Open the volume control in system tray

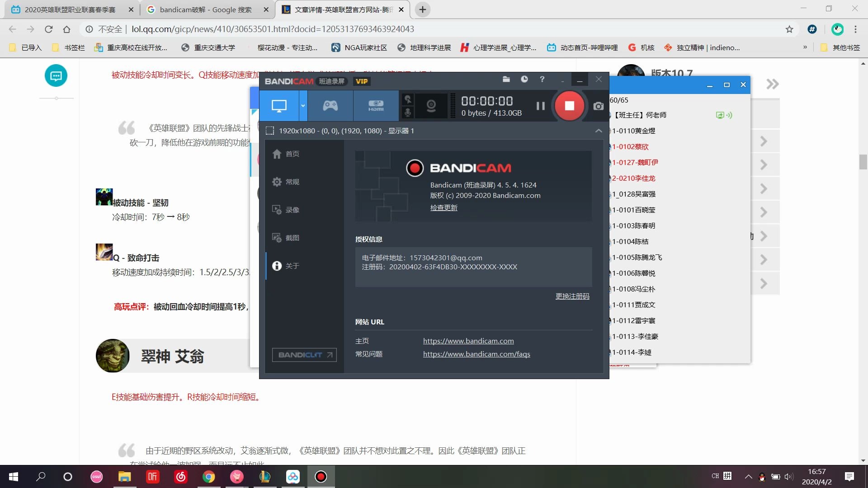click(x=789, y=477)
